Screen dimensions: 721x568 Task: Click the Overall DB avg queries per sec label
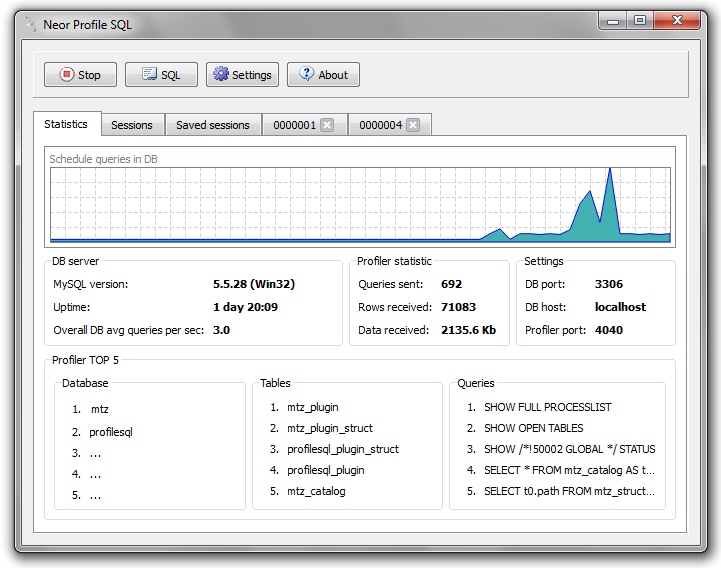click(128, 330)
